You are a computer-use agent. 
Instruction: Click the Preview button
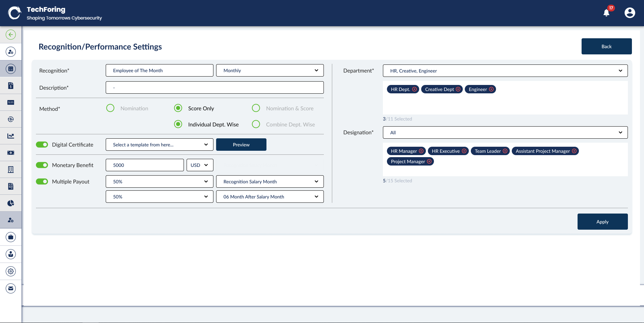(x=241, y=145)
